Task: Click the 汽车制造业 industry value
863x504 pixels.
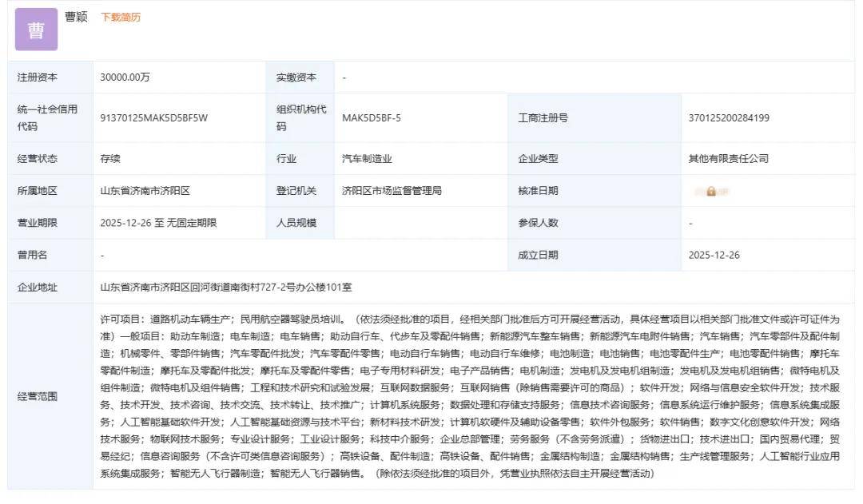Action: point(367,159)
